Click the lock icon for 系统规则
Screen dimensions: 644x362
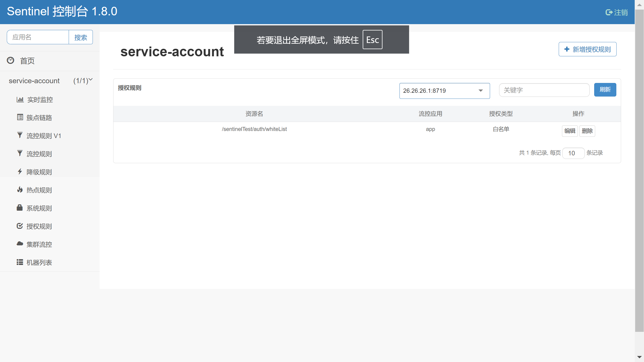click(x=20, y=208)
